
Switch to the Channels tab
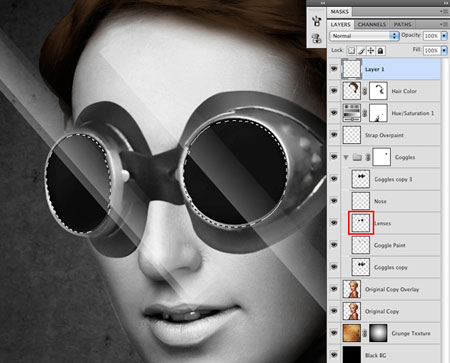(x=372, y=24)
